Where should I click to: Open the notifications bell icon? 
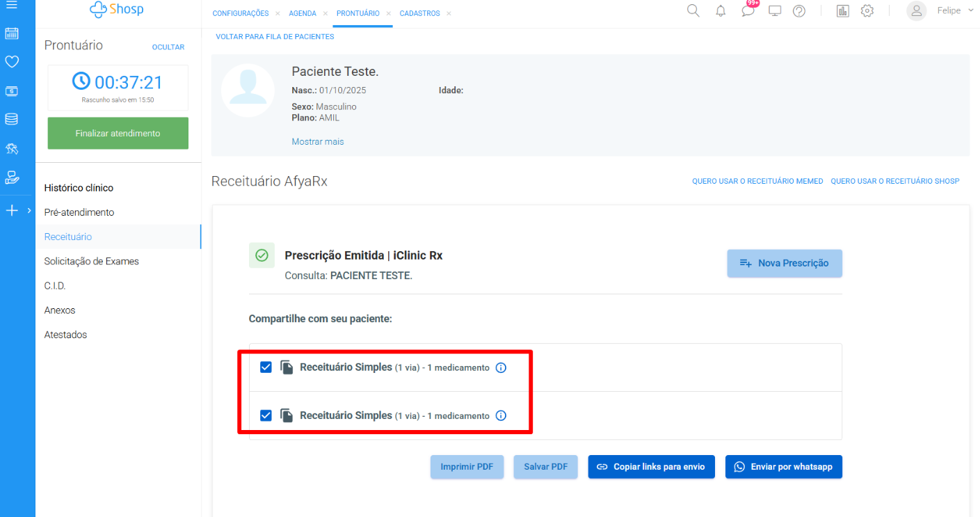(x=721, y=10)
